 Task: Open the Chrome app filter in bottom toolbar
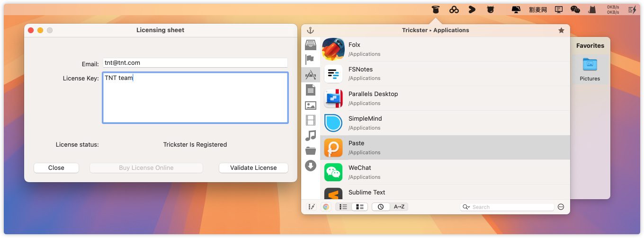pos(326,207)
